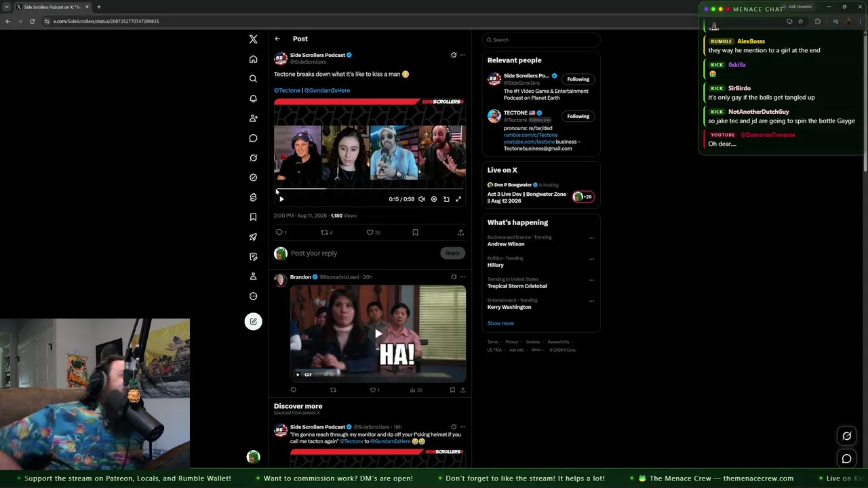Open the Articles icon in sidebar

[253, 257]
